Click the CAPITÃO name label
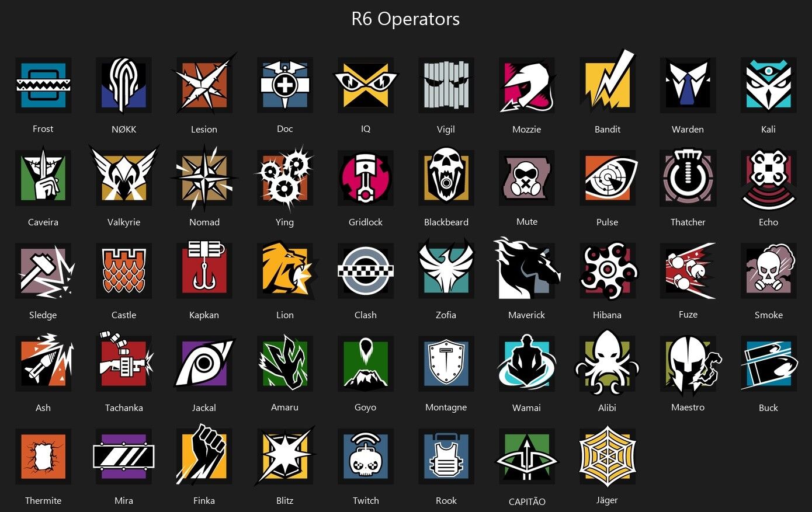 (527, 501)
